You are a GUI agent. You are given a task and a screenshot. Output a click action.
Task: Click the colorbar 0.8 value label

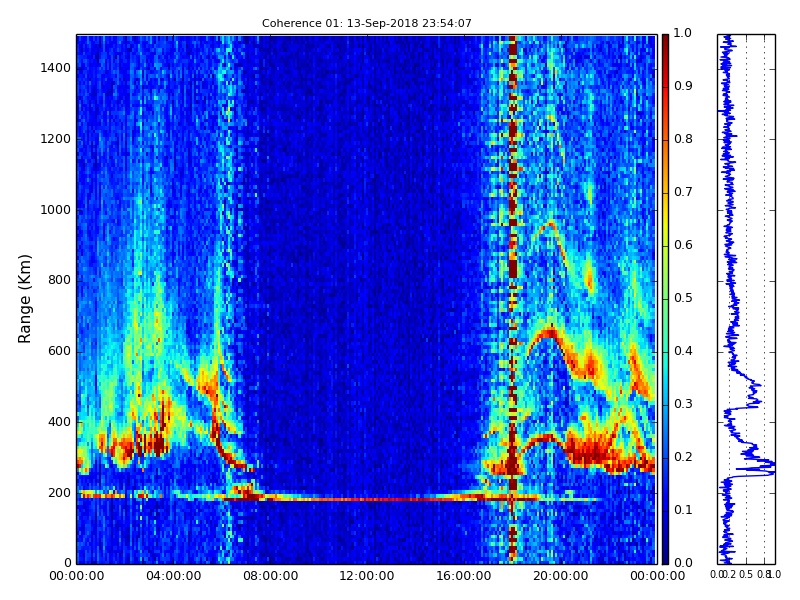point(683,139)
